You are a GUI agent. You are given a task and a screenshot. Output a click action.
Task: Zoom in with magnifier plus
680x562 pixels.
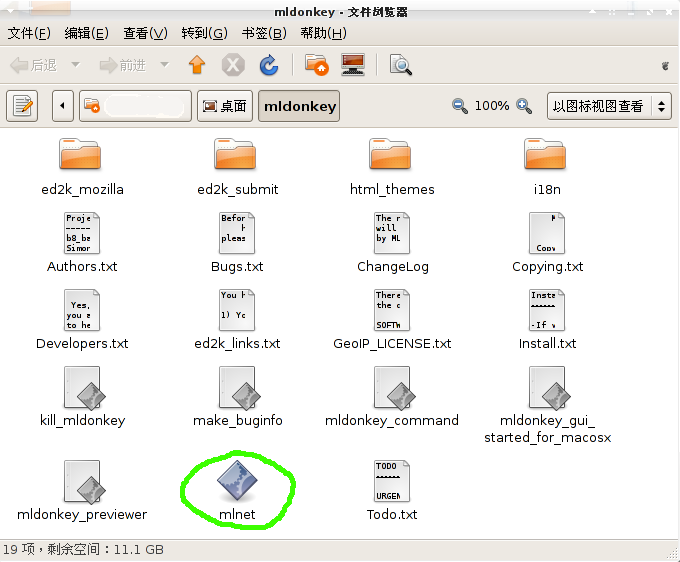click(524, 106)
